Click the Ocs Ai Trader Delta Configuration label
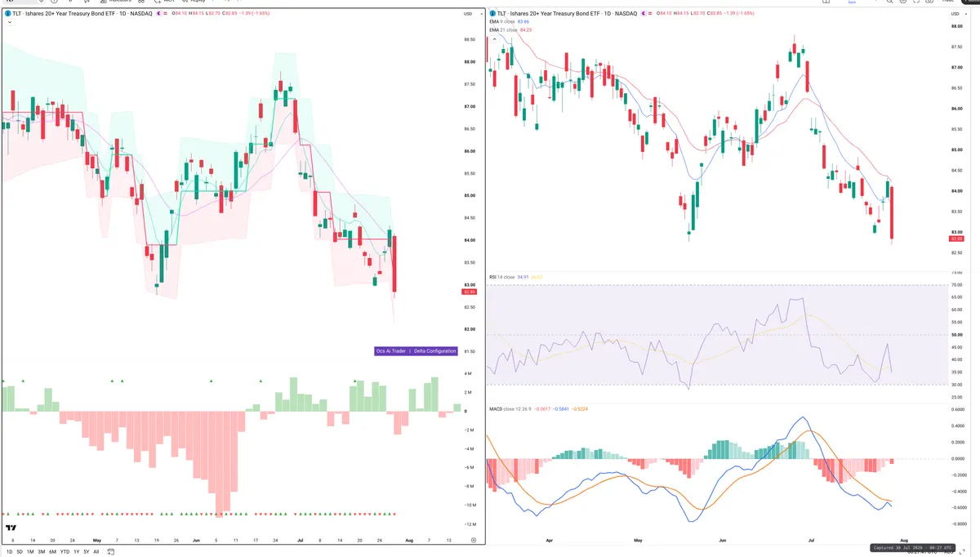The height and width of the screenshot is (557, 980). coord(416,350)
